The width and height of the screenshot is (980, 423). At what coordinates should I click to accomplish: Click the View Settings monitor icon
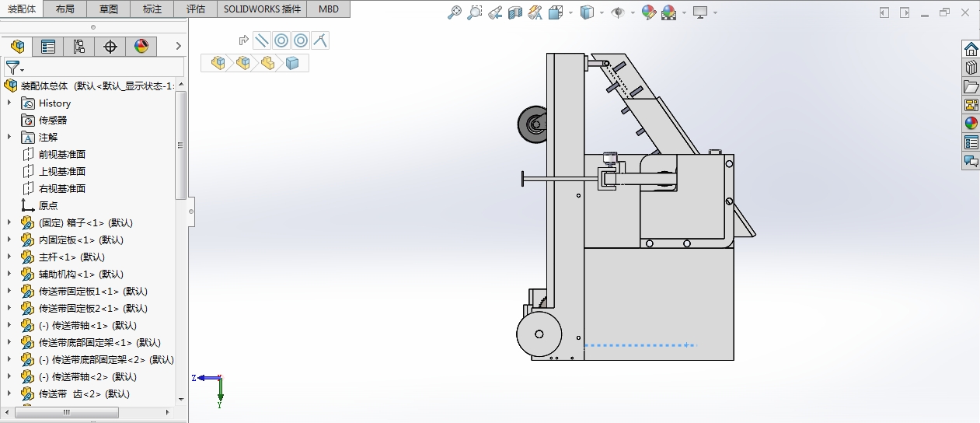point(700,12)
